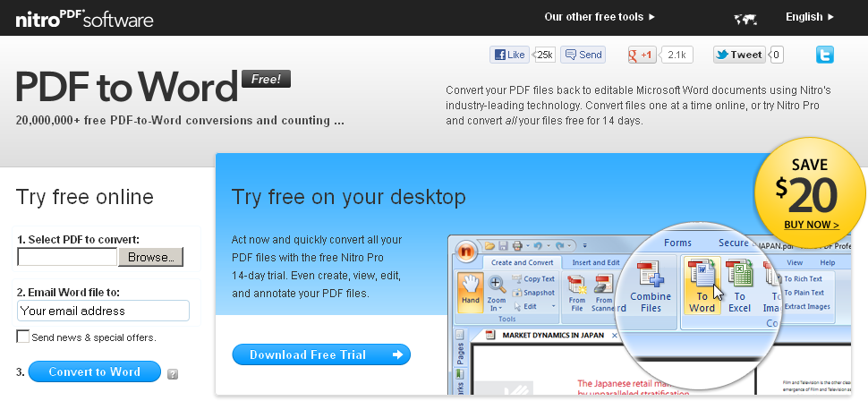Expand the Edit tool dropdown arrow

(x=553, y=306)
